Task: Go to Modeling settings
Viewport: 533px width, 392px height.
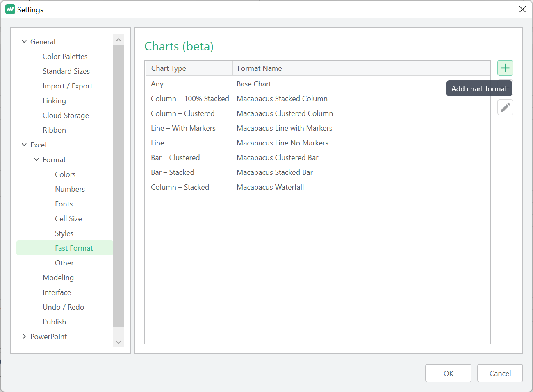Action: [58, 278]
